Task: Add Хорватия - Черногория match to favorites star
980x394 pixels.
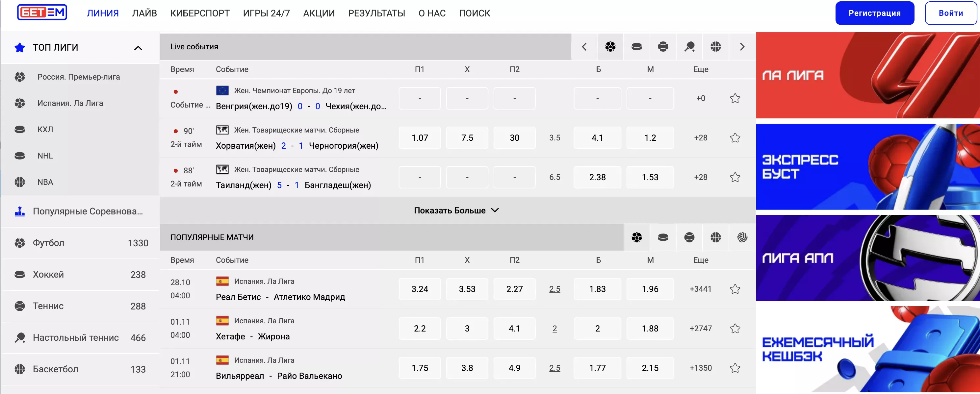Action: 735,138
